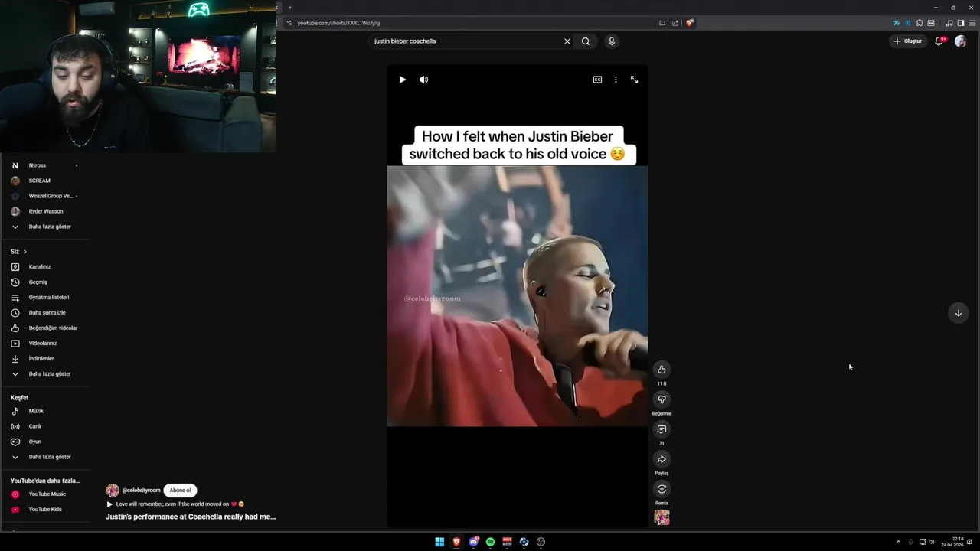
Task: Start voice search with microphone
Action: pos(611,41)
